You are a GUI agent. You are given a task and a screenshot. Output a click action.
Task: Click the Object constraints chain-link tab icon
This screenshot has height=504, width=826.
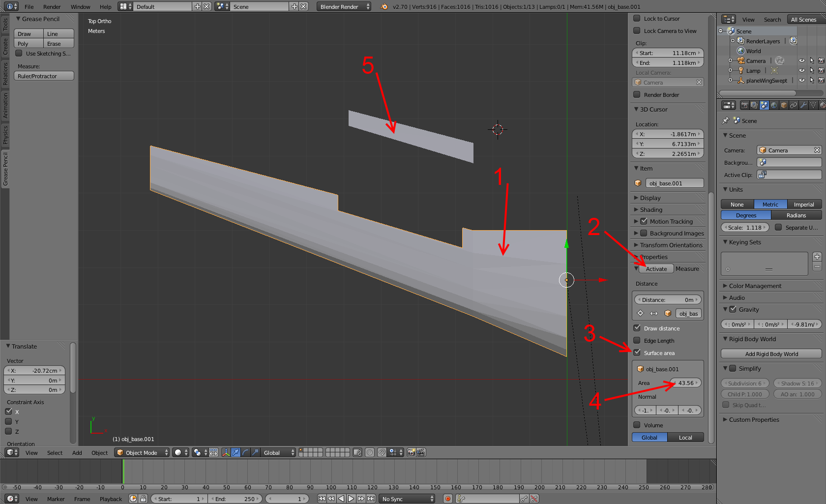[x=794, y=105]
